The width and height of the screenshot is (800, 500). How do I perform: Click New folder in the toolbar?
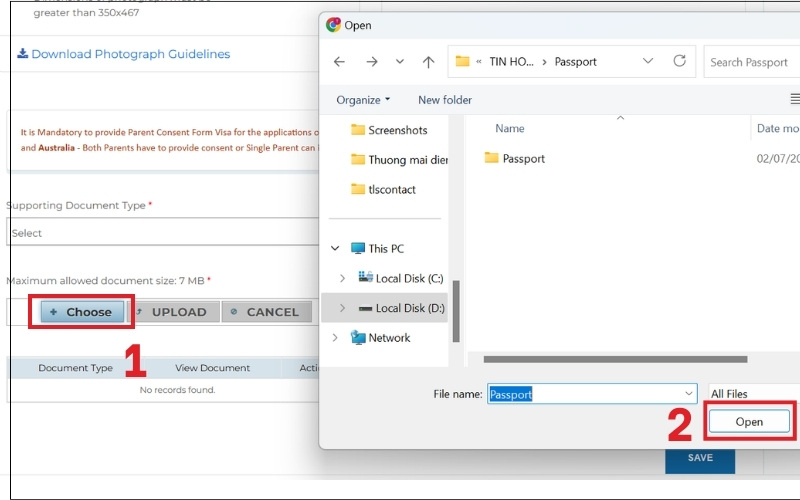click(445, 100)
